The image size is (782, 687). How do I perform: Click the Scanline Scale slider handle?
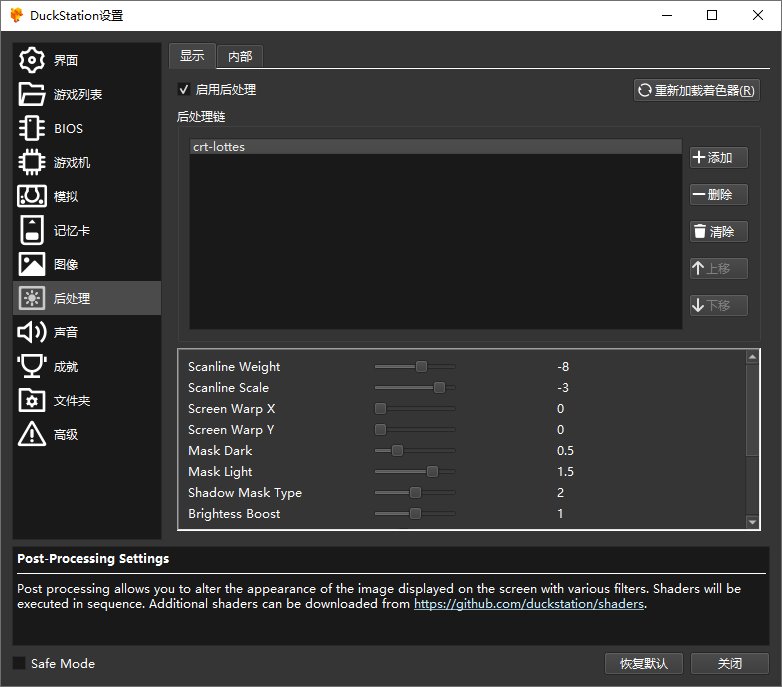point(439,387)
